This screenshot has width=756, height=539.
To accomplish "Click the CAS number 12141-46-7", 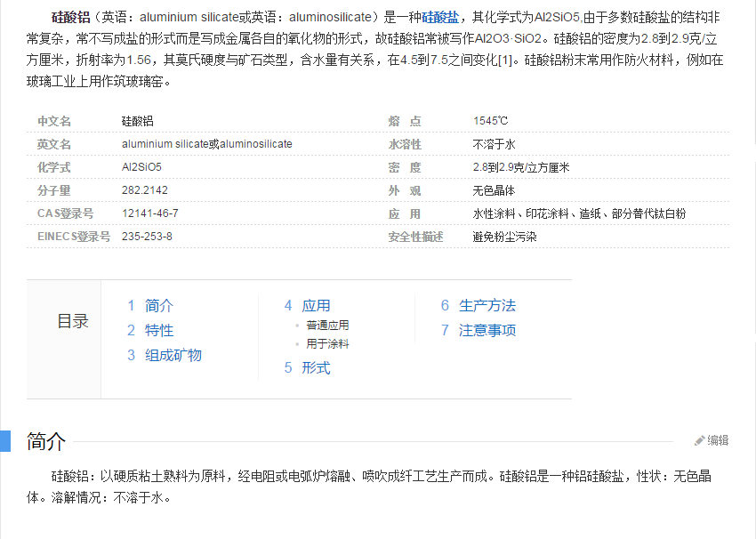I will tap(149, 213).
